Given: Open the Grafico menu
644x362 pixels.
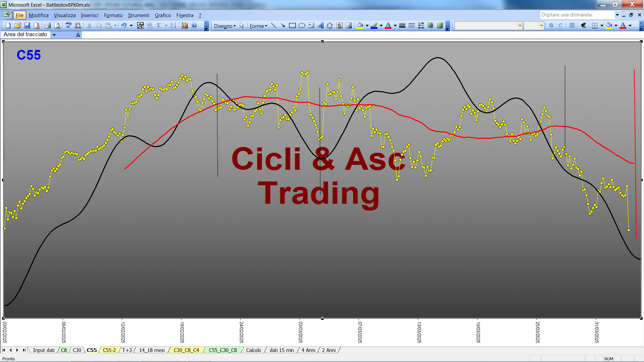Looking at the screenshot, I should pyautogui.click(x=163, y=15).
